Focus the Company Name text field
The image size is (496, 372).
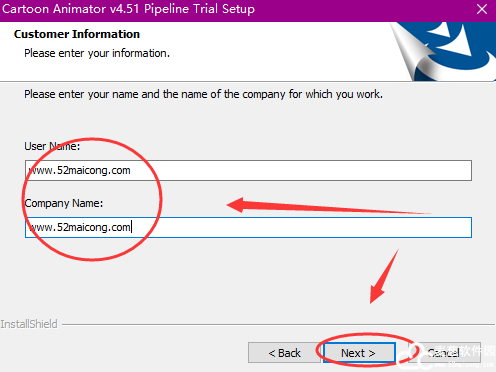pos(248,228)
